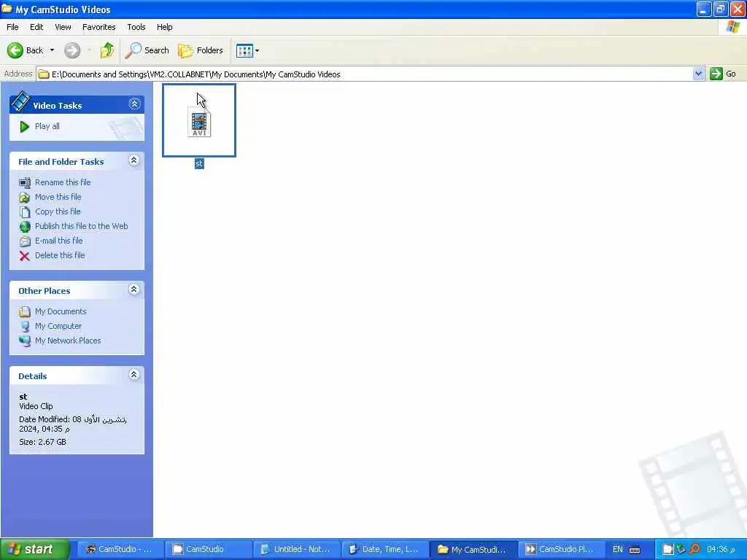Open the Tools menu
The width and height of the screenshot is (747, 560).
click(136, 27)
